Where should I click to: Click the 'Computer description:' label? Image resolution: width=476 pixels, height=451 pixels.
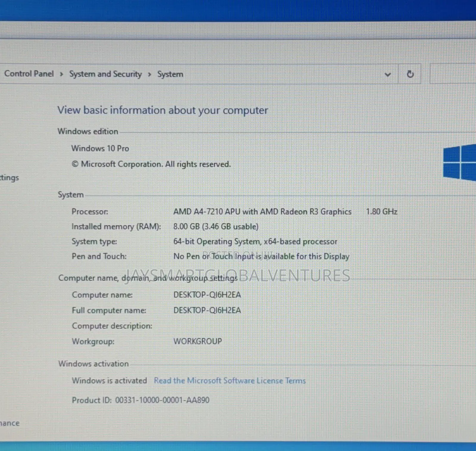tap(112, 326)
